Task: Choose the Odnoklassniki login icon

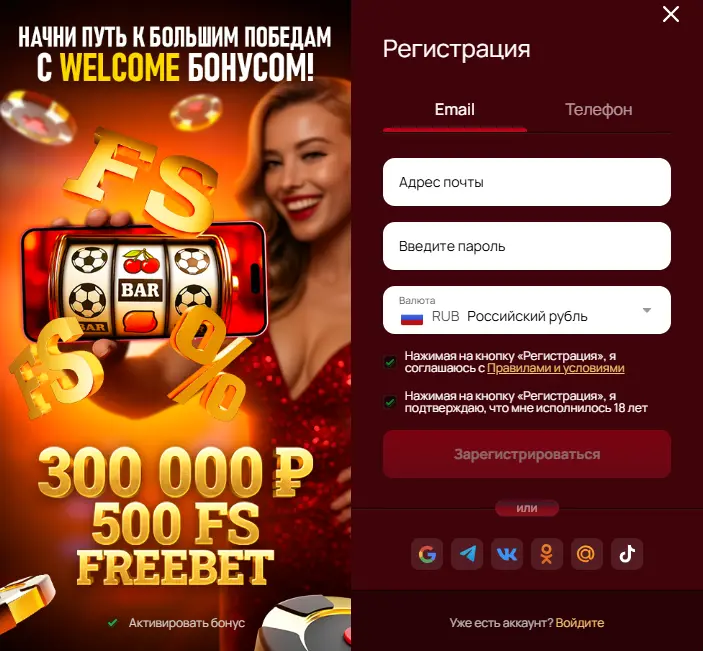Action: [547, 554]
